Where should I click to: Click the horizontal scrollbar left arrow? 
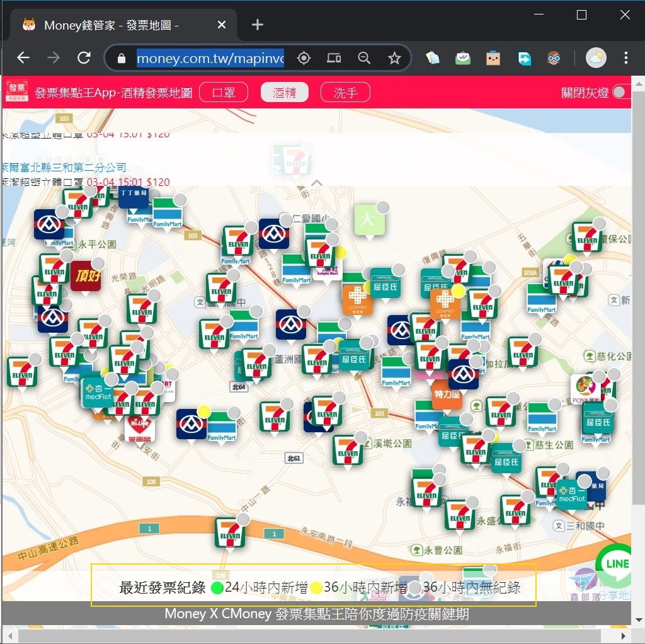click(9, 636)
